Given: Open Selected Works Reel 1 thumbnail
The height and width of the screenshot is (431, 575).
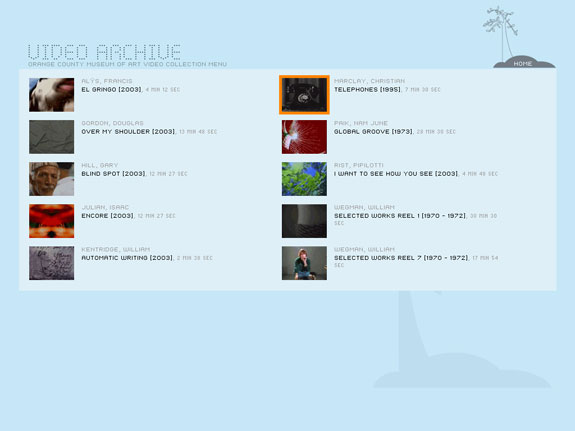Looking at the screenshot, I should (304, 221).
